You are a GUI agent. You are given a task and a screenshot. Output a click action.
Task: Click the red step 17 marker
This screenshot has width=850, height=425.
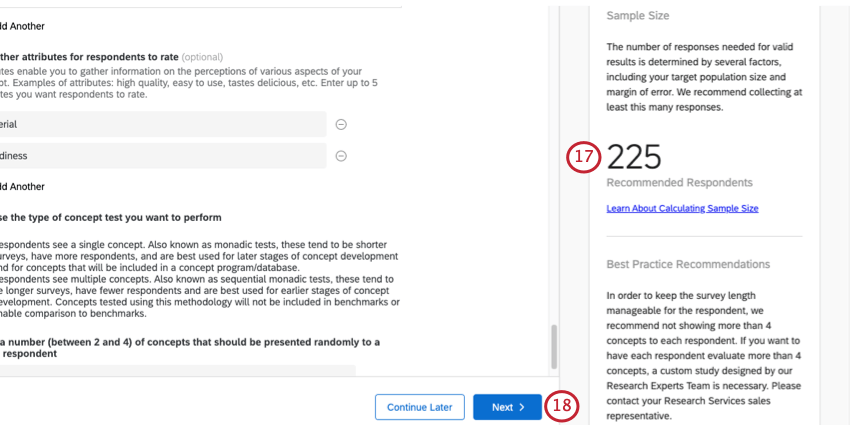point(583,158)
